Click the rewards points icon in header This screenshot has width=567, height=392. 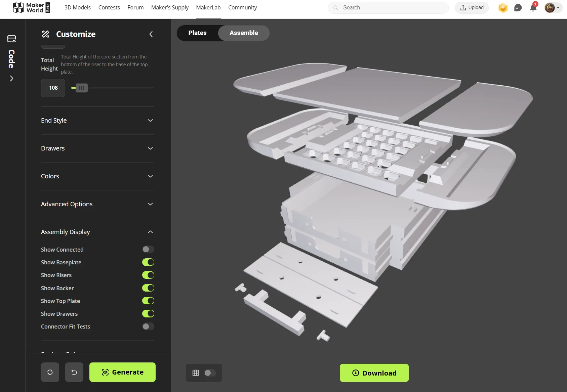pyautogui.click(x=502, y=7)
